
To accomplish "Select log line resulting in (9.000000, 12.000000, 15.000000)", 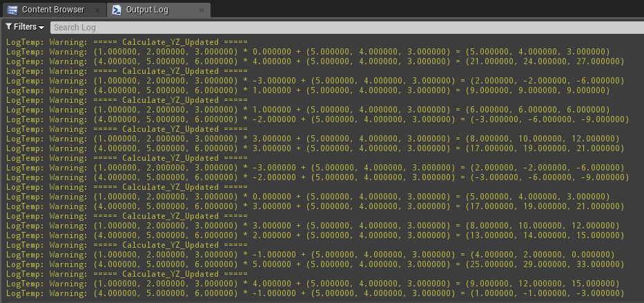I will tap(313, 284).
